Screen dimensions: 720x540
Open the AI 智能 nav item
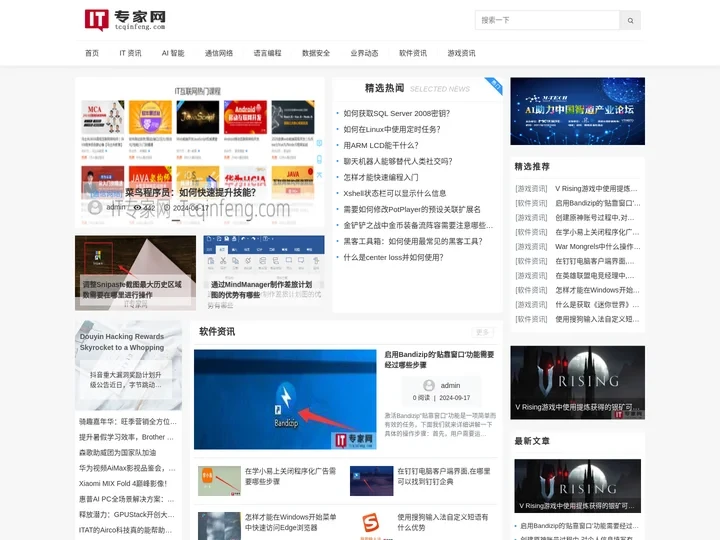[x=173, y=53]
